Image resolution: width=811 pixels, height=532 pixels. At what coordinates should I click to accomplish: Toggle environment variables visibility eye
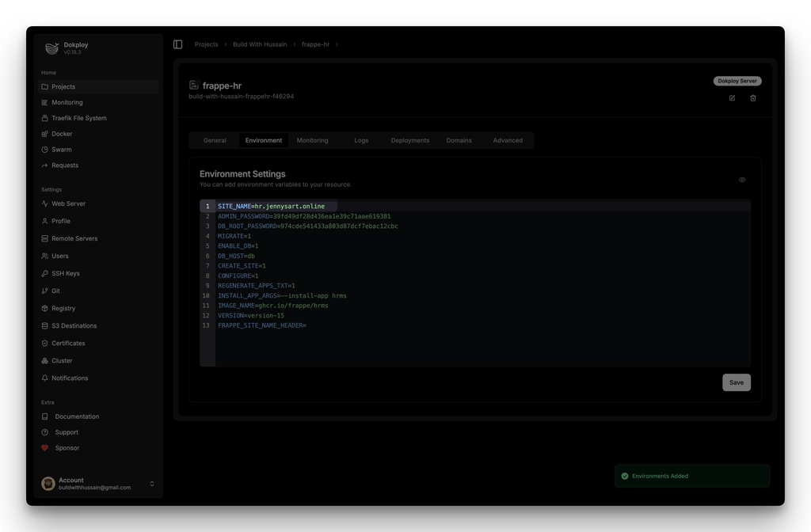(742, 180)
